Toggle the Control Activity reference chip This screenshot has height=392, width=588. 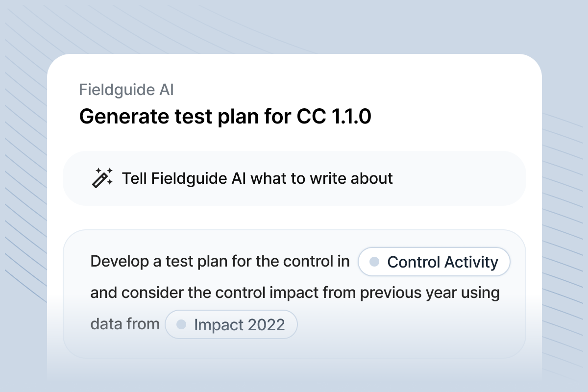pos(434,262)
